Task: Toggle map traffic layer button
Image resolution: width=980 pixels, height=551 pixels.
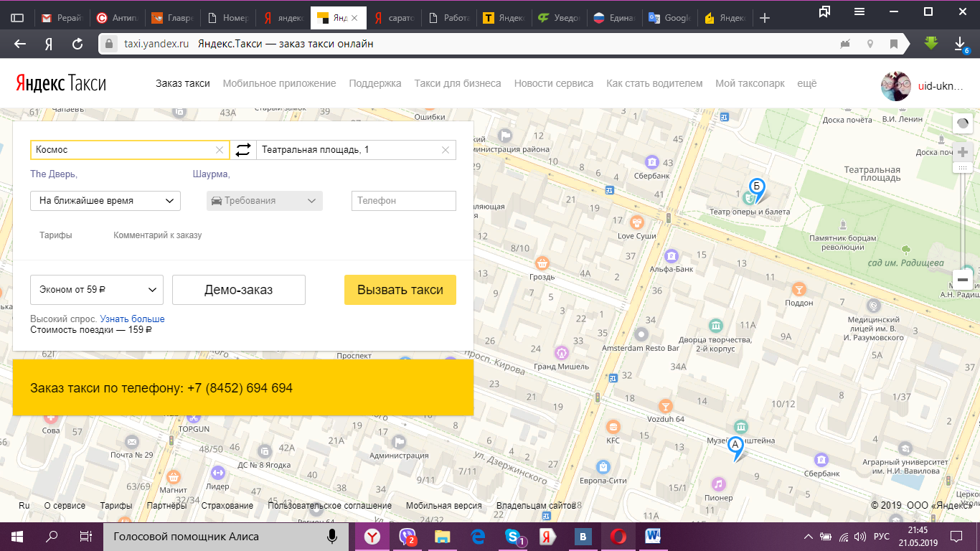Action: coord(963,123)
